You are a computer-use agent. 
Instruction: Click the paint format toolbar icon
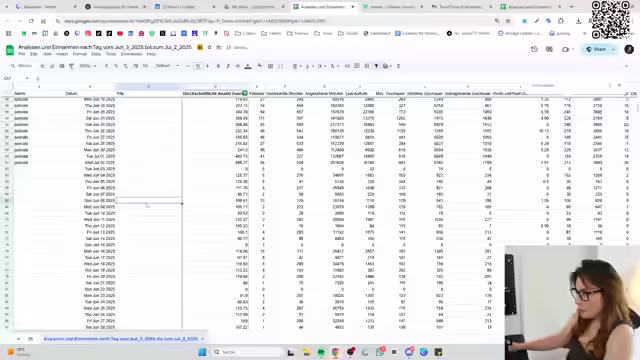[x=71, y=66]
